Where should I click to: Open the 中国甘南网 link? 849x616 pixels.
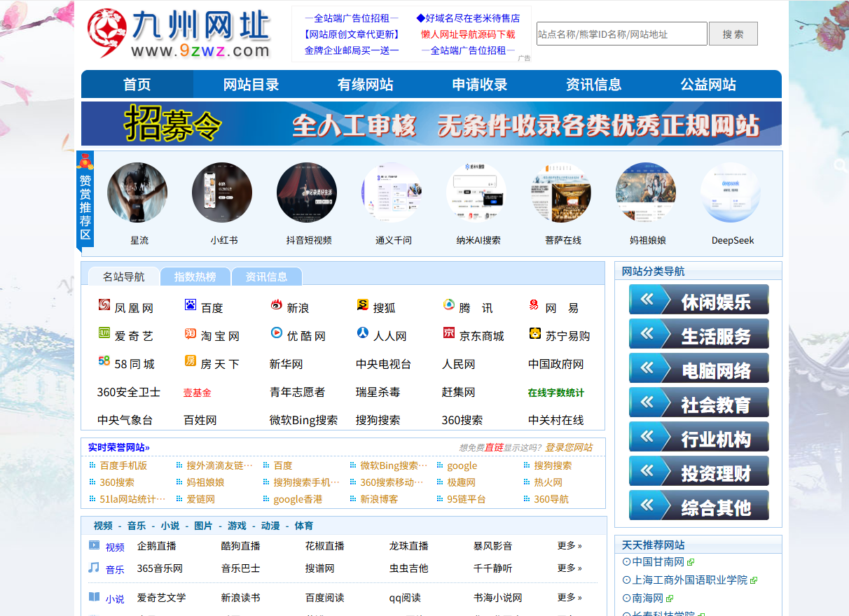pos(658,562)
